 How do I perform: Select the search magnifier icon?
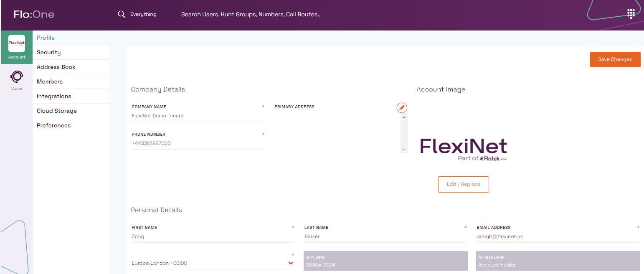click(x=121, y=14)
